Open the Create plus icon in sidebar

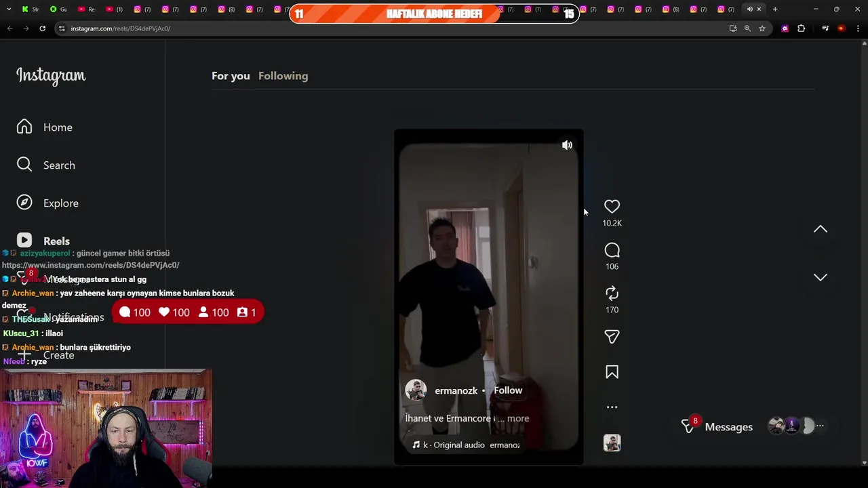pos(24,355)
